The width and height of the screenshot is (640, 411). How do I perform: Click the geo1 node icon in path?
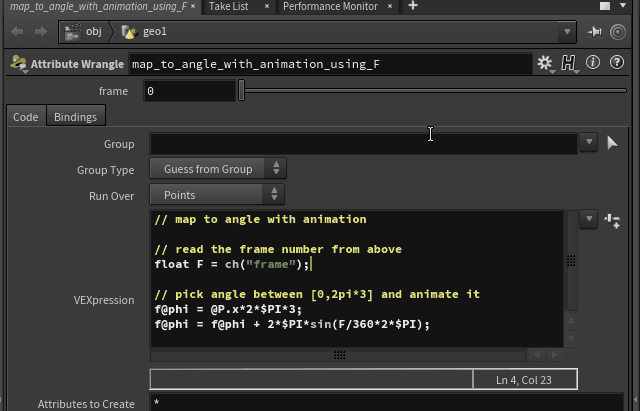(x=129, y=32)
